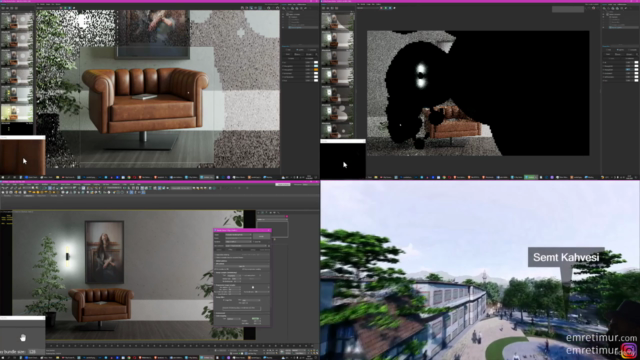Viewport: 640px width, 360px height.
Task: Open the Utilities tab in 3ds Max command panel
Action: 278,213
